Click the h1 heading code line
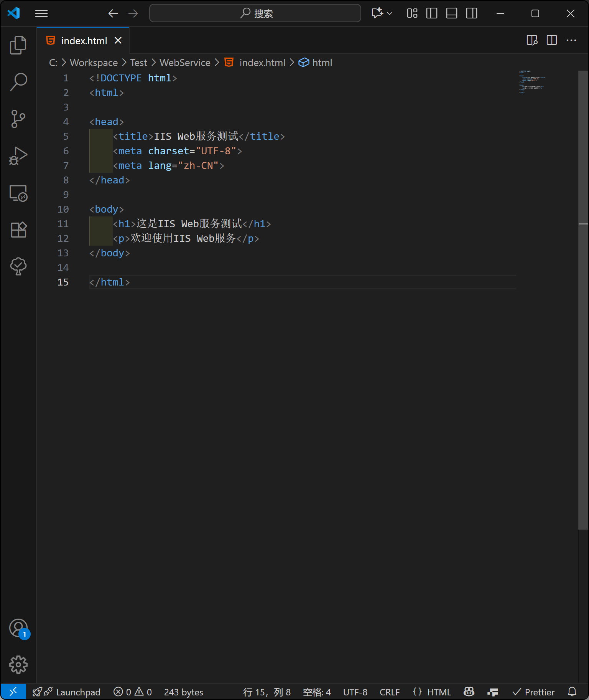The width and height of the screenshot is (589, 700). [x=192, y=224]
